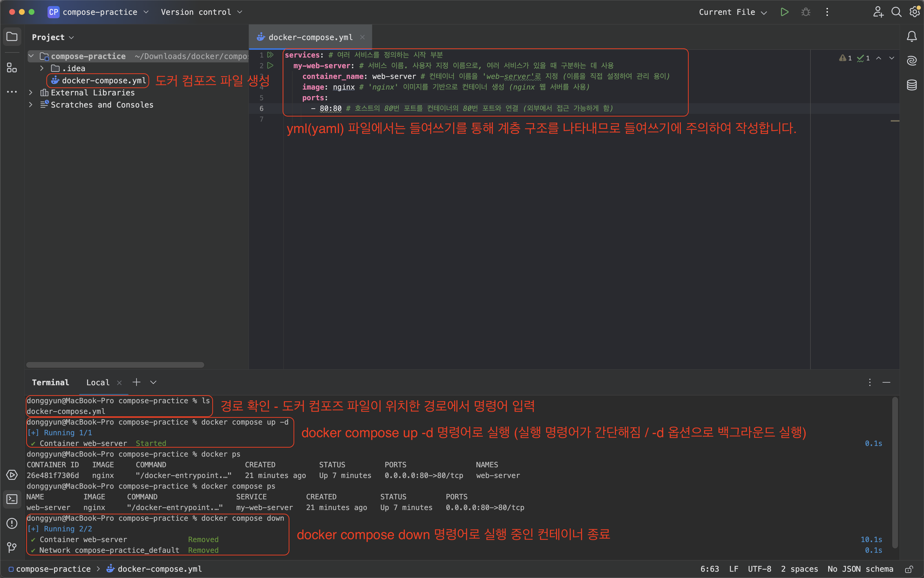Run the current file with play button

(784, 12)
